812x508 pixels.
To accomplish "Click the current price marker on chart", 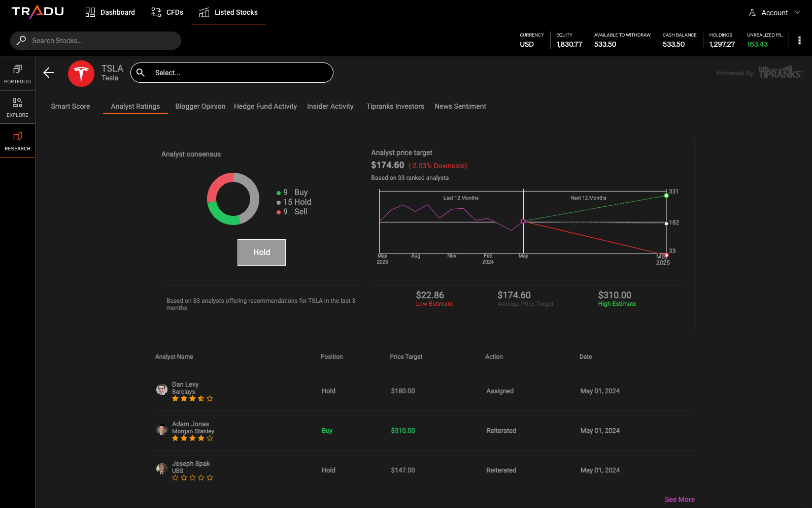I will pos(523,221).
